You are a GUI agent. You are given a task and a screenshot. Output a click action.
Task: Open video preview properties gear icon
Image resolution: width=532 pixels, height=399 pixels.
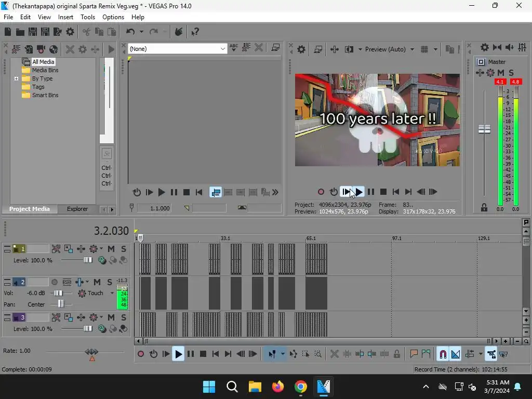pos(301,49)
